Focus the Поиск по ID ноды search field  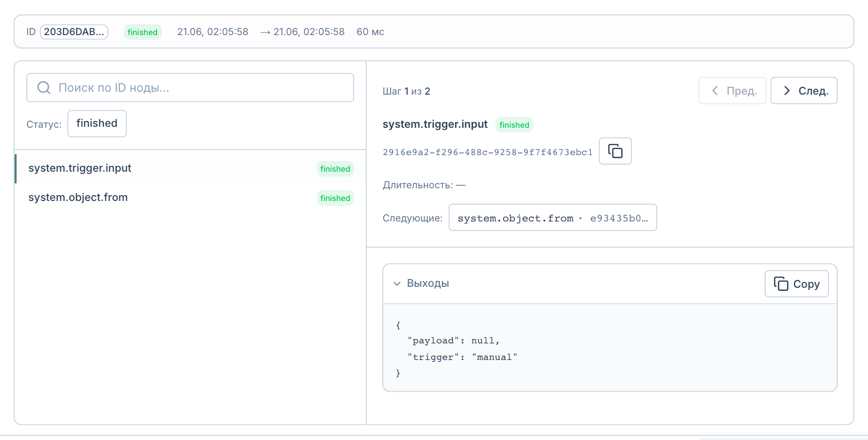(x=190, y=88)
